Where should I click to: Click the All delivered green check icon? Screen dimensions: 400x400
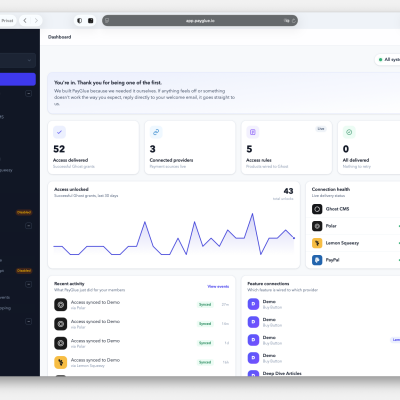click(x=349, y=132)
